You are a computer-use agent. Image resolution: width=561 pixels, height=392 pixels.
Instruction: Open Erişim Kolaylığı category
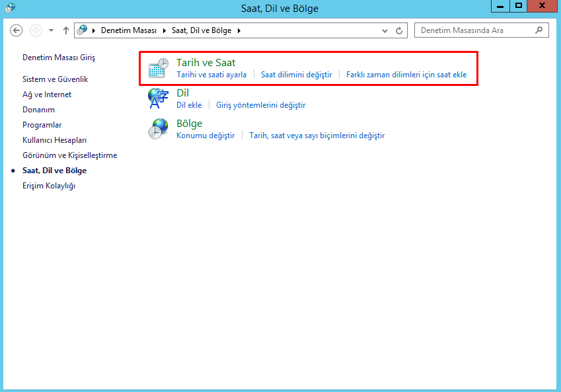click(x=49, y=186)
